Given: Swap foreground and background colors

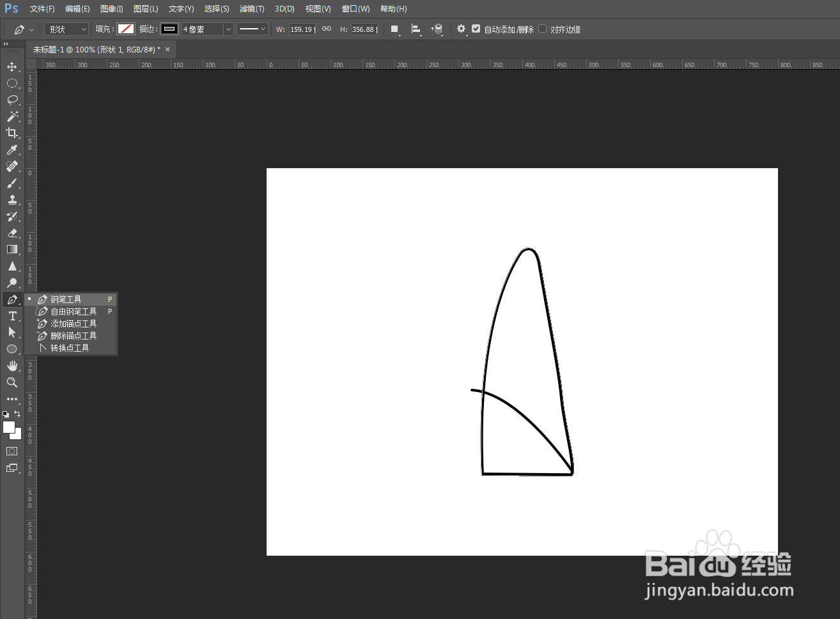Looking at the screenshot, I should pyautogui.click(x=17, y=414).
